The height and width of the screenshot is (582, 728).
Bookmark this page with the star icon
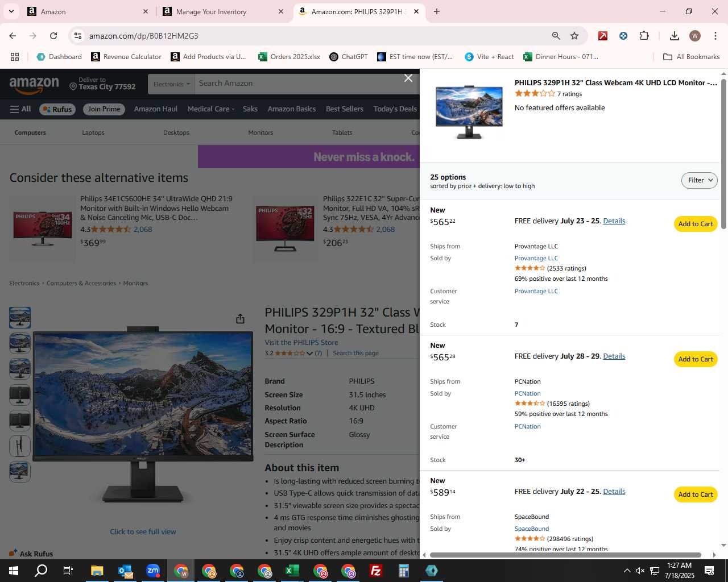click(574, 36)
